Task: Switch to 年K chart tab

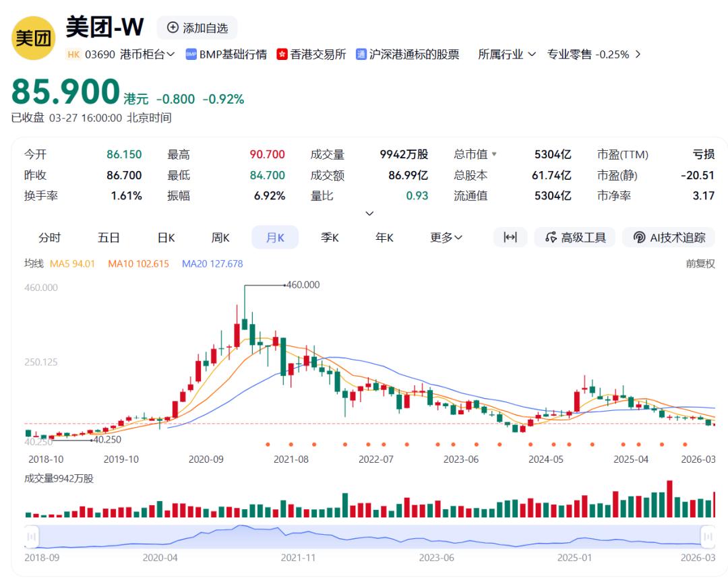Action: point(384,238)
